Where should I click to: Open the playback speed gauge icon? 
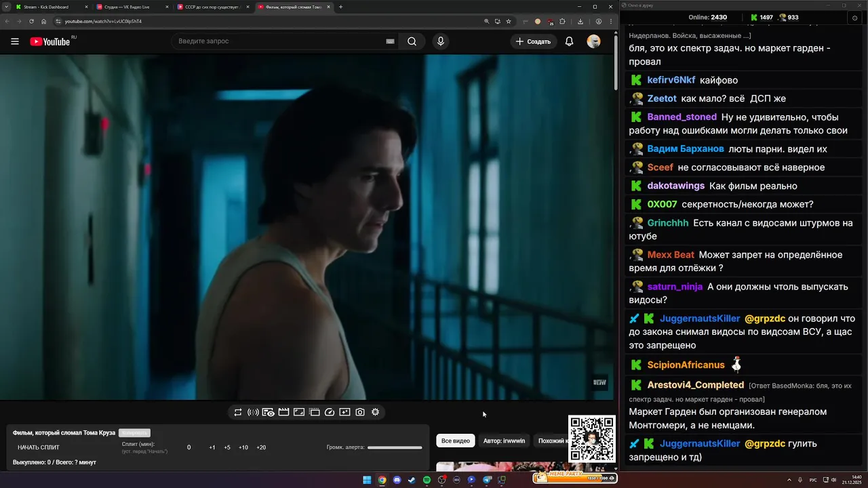pyautogui.click(x=330, y=412)
